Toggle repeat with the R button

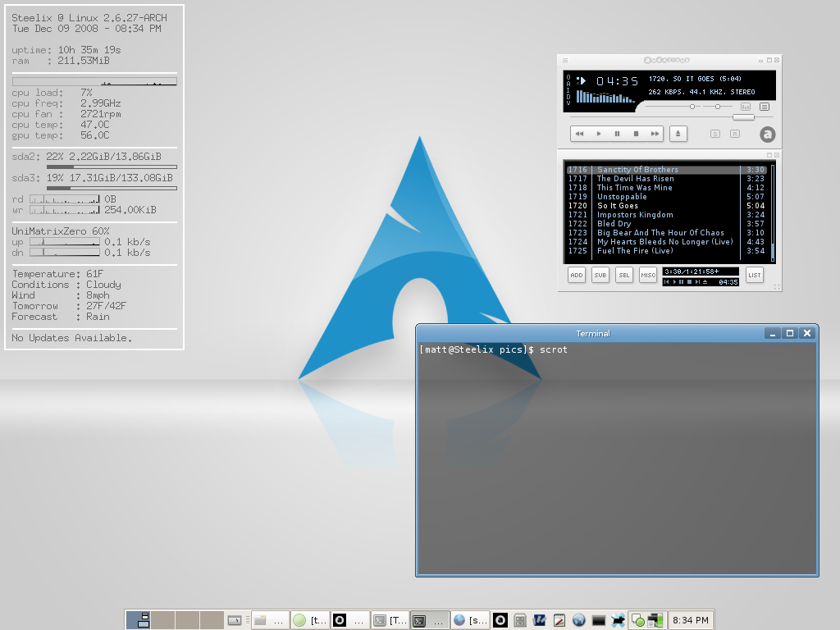tap(735, 134)
